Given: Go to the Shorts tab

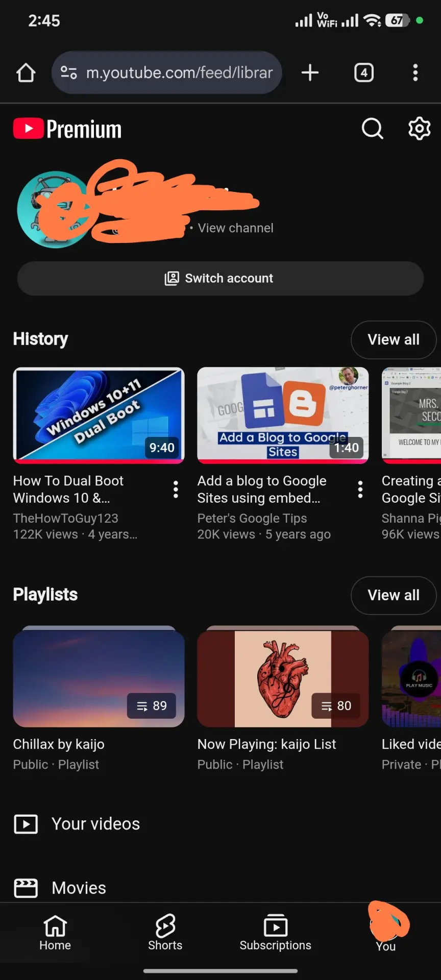Looking at the screenshot, I should (x=165, y=933).
